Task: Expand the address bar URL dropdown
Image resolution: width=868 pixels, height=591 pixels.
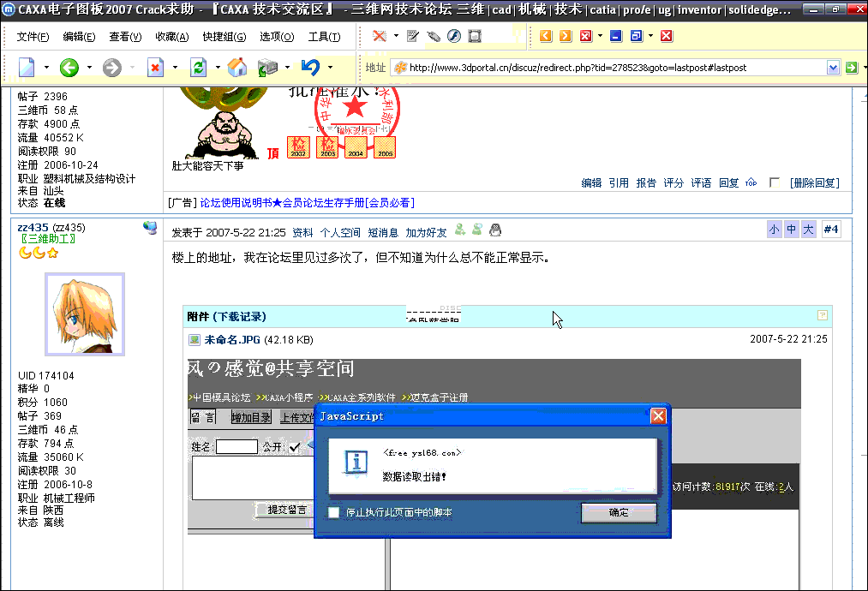Action: tap(833, 68)
